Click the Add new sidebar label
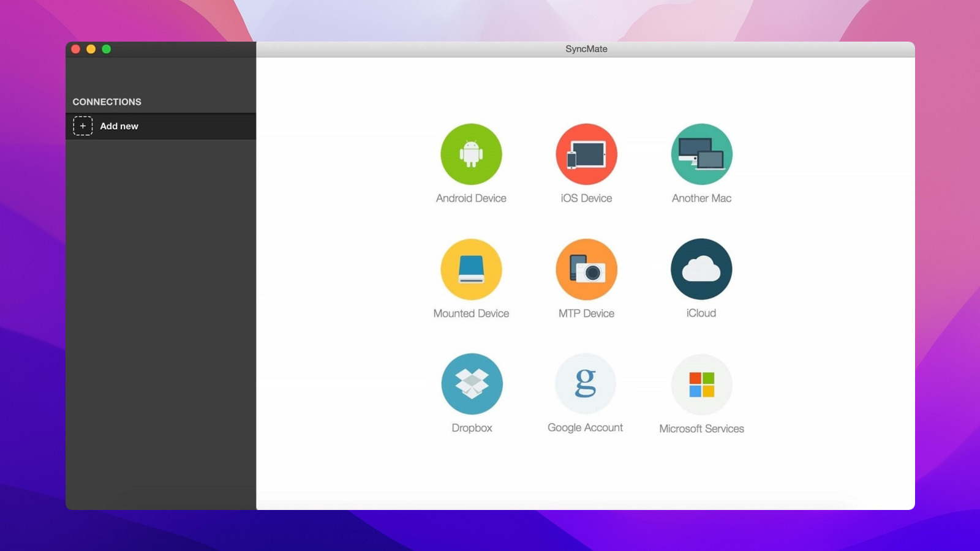 pyautogui.click(x=119, y=126)
